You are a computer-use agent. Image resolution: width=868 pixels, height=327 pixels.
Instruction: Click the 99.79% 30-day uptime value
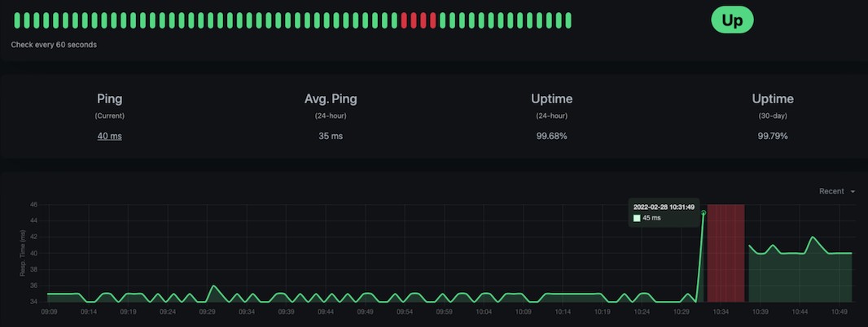point(772,136)
